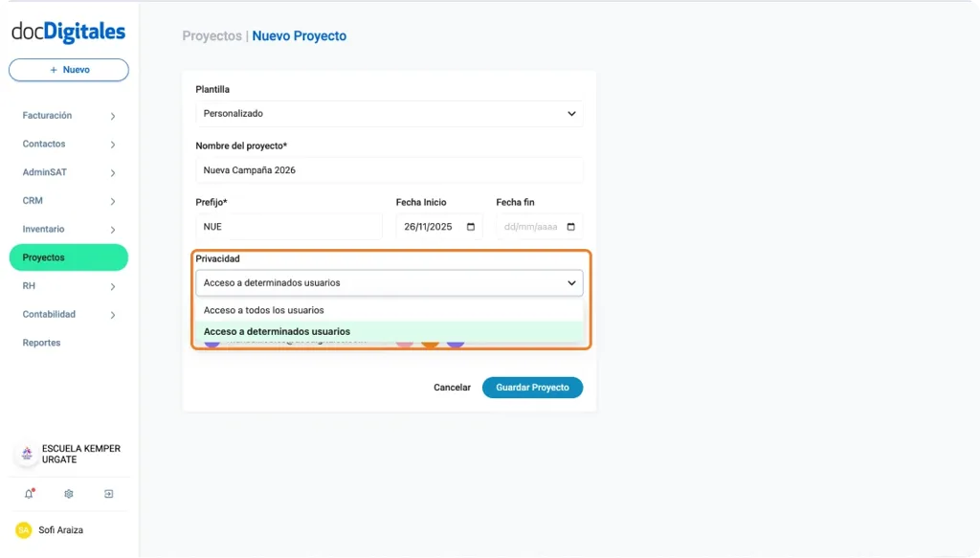Viewport: 980px width, 558px height.
Task: Click the plus icon on the Nuevo button
Action: click(56, 69)
